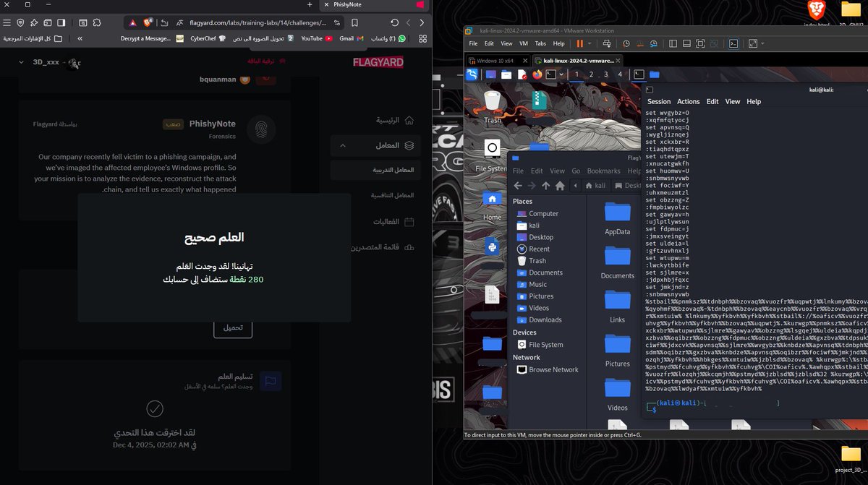Click the Brave Shields lion icon
The image size is (868, 485).
coord(147,23)
